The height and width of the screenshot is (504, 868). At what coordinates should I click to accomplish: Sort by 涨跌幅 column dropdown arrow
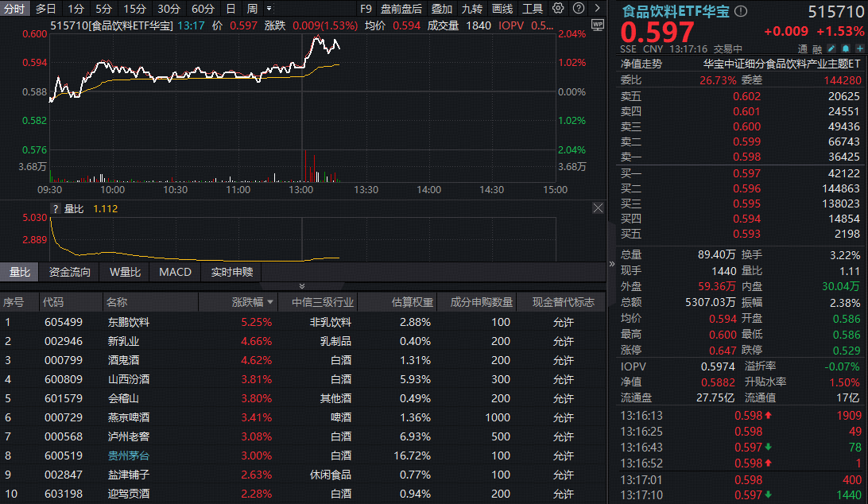271,303
